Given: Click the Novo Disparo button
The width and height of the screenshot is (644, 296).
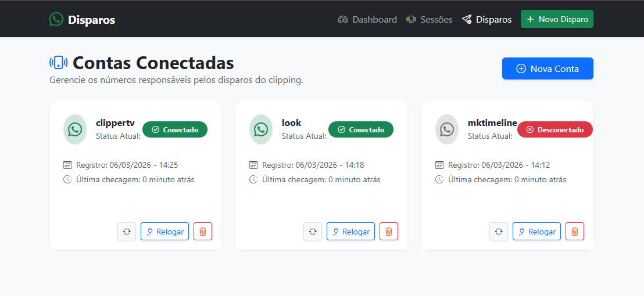Looking at the screenshot, I should [x=557, y=19].
